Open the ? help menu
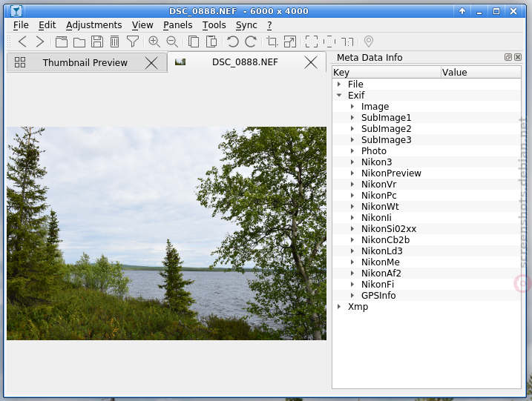532x401 pixels. (269, 25)
